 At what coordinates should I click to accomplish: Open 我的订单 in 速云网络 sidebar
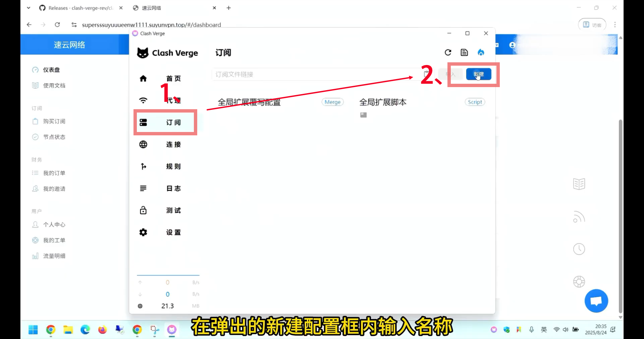tap(54, 173)
